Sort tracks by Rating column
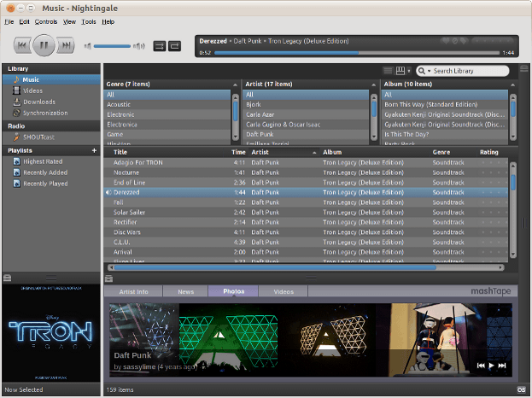Viewport: 532px width, 398px height. click(493, 152)
